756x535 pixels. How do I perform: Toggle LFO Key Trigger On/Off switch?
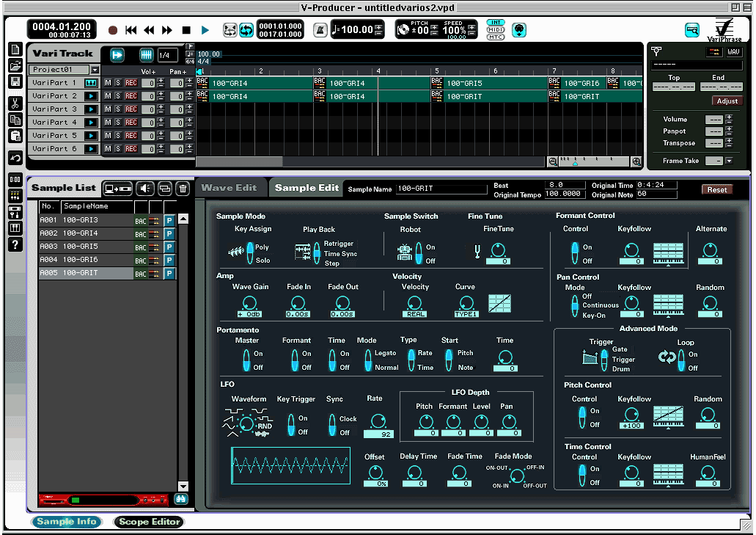click(291, 425)
